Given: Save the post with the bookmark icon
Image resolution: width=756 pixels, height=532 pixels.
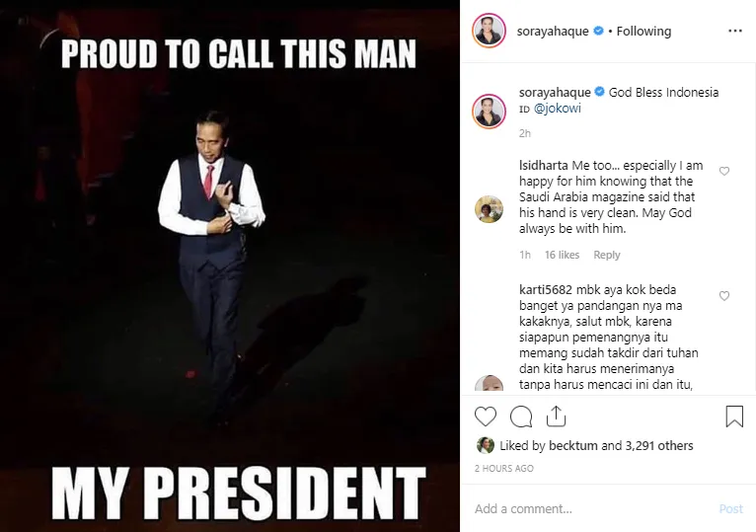Looking at the screenshot, I should (734, 417).
